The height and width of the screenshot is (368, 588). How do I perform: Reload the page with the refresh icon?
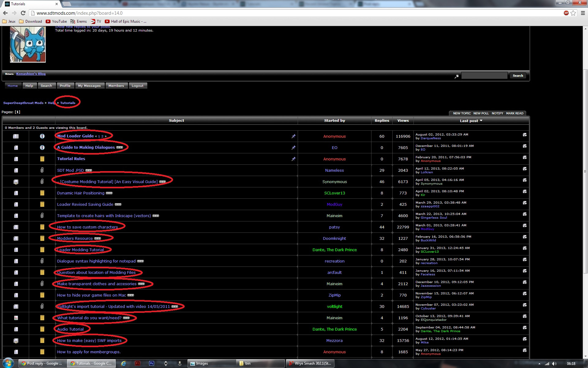click(x=23, y=13)
